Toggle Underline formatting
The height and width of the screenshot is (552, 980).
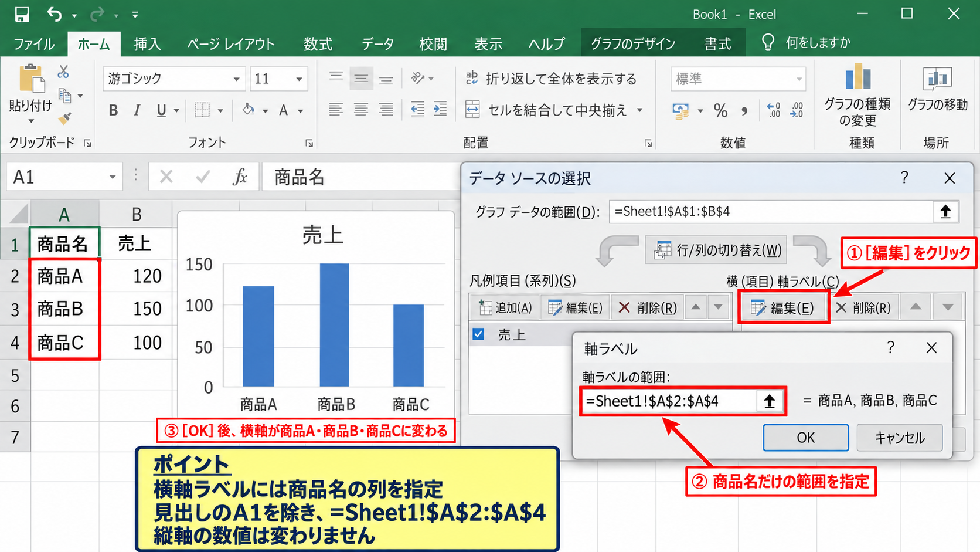[x=161, y=110]
